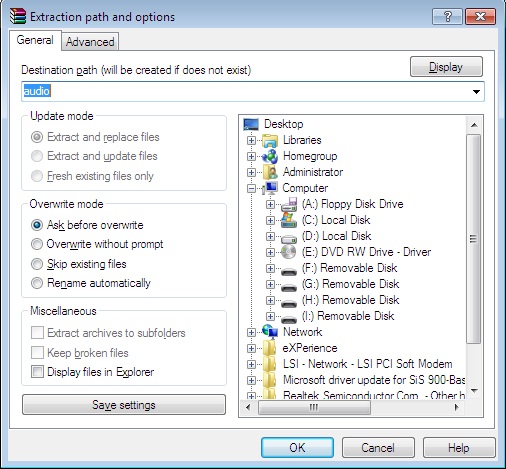The height and width of the screenshot is (469, 506).
Task: Click the horizontal scrollbar thumb in folder tree
Action: coord(314,407)
